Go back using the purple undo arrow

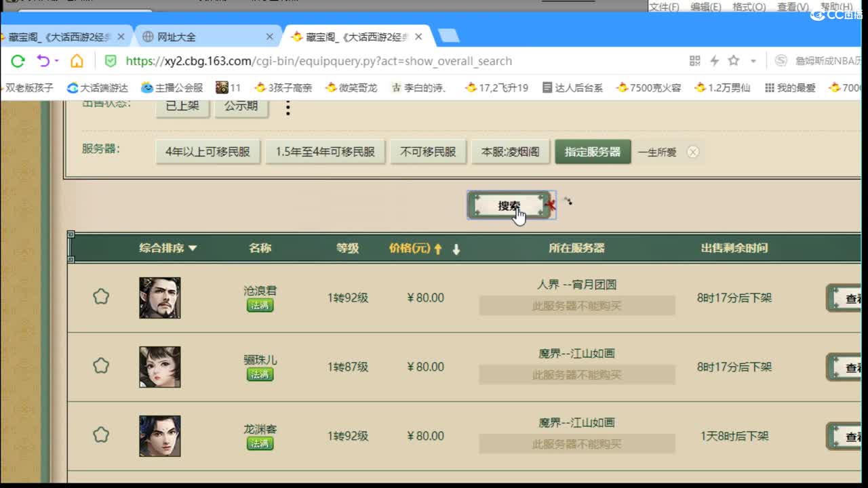[x=43, y=61]
